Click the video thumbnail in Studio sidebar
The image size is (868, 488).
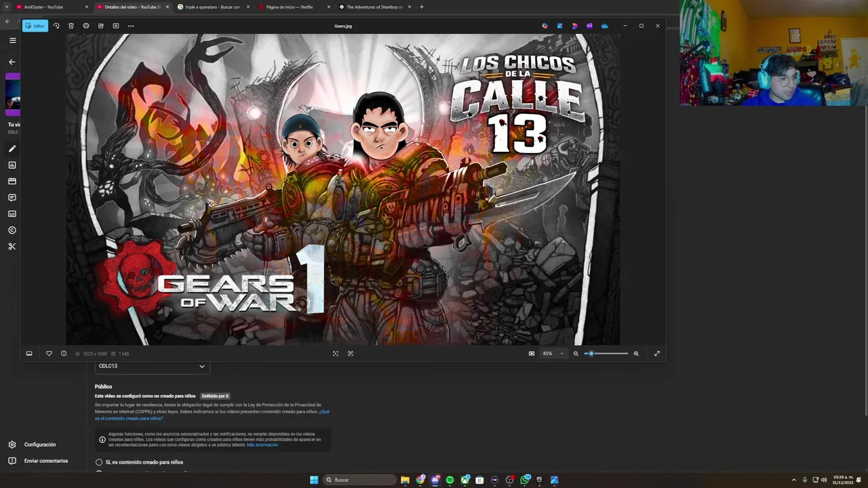point(13,94)
